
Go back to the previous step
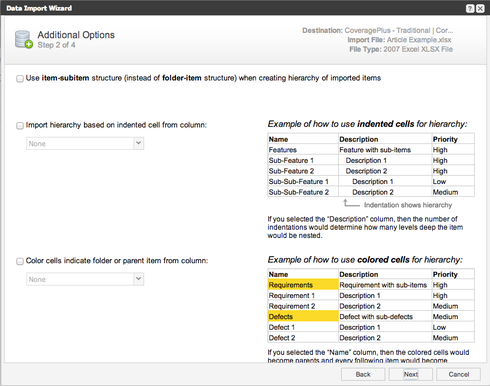tap(363, 374)
